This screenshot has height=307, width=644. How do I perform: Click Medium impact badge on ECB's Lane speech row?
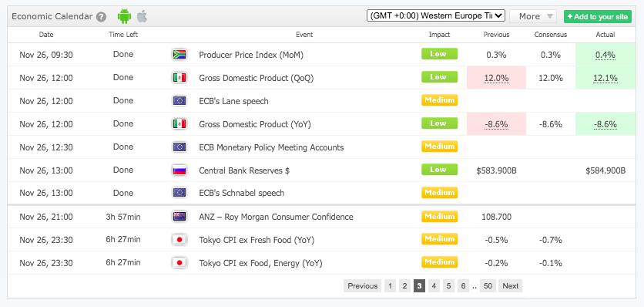tap(439, 100)
